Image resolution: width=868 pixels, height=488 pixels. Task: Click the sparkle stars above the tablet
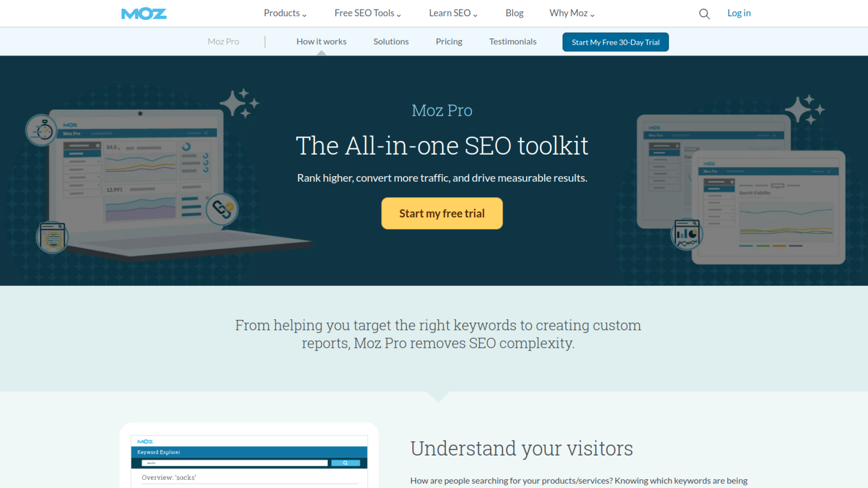point(805,110)
